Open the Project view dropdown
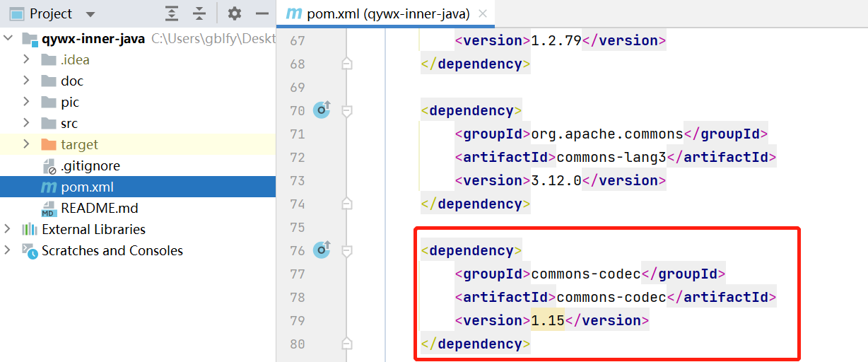868x362 pixels. 90,14
